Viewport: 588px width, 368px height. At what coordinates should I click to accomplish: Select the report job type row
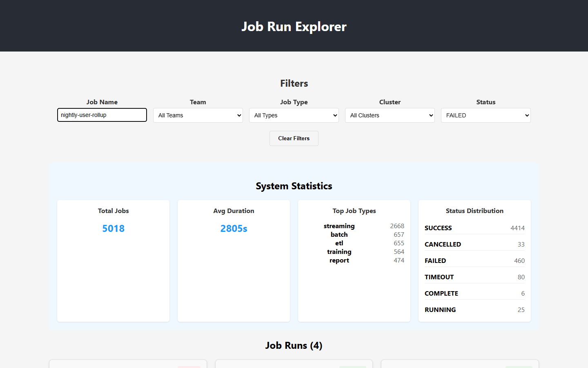click(354, 260)
